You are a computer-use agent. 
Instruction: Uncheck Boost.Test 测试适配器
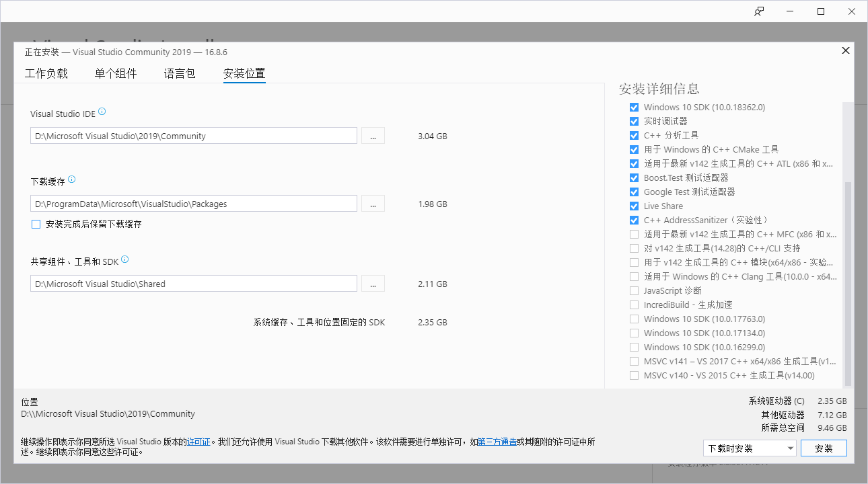coord(634,178)
